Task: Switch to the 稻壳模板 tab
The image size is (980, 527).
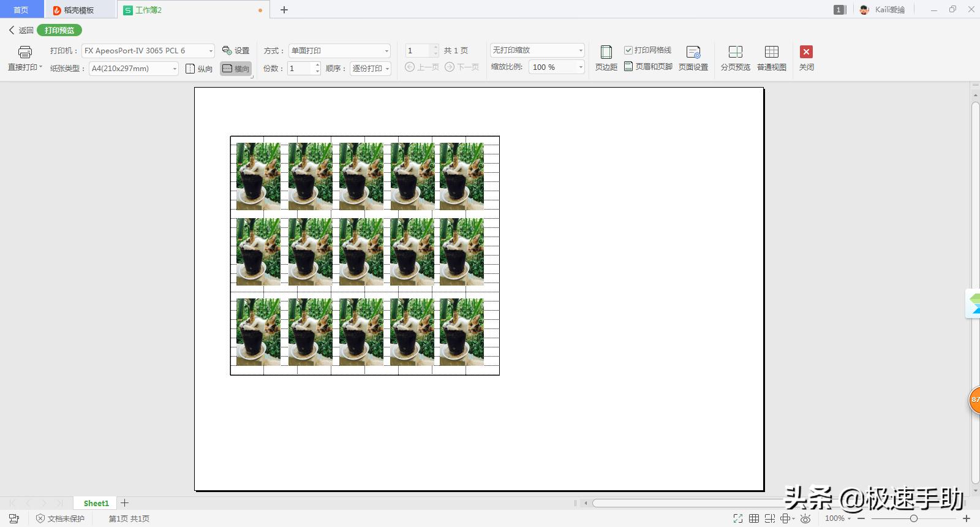Action: pos(78,10)
